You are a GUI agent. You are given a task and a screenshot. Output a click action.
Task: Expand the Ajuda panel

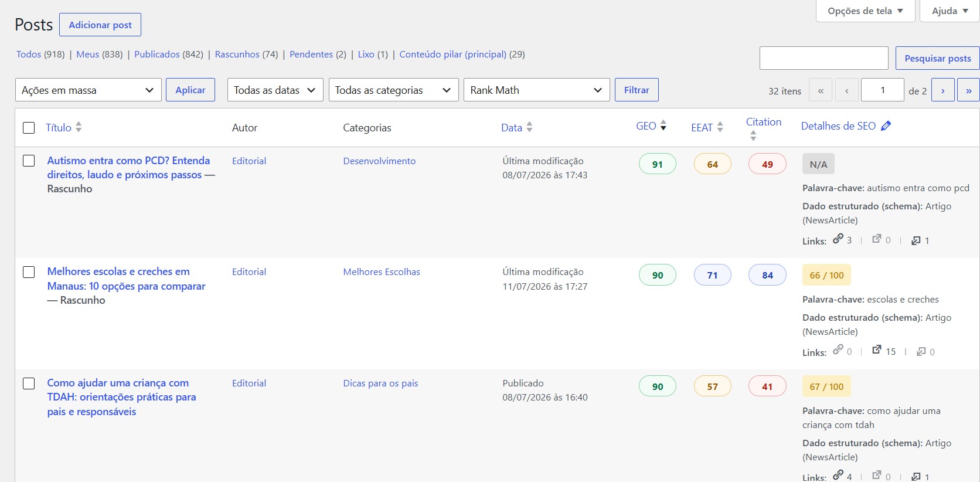coord(950,11)
